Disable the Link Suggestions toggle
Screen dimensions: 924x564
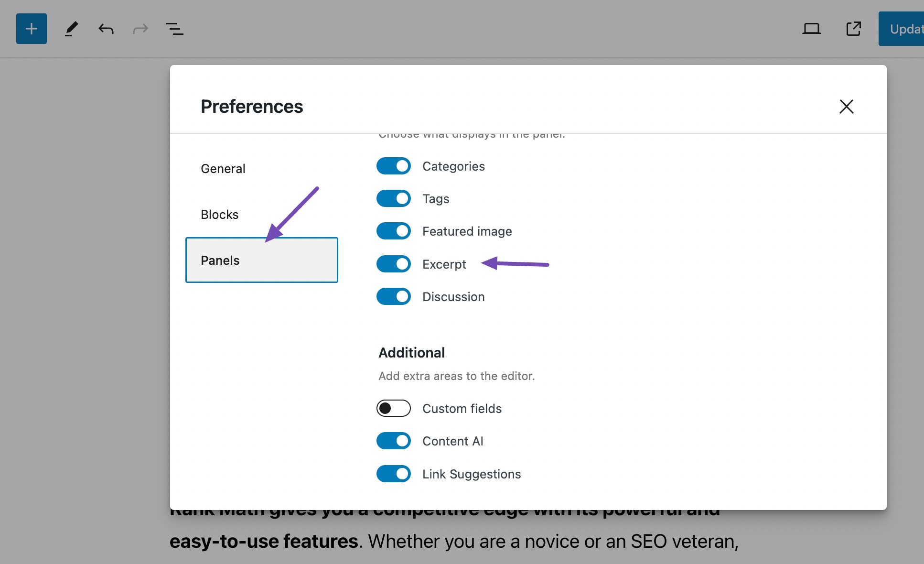coord(393,474)
